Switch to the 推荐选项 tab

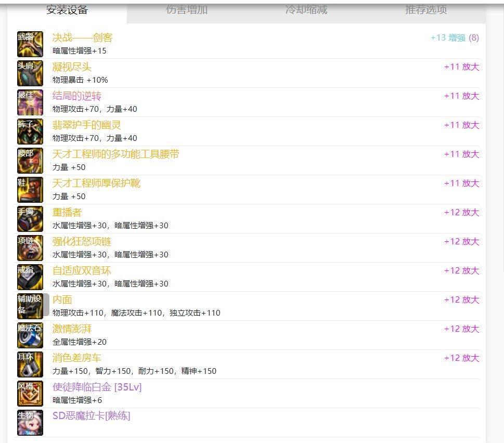click(x=426, y=10)
